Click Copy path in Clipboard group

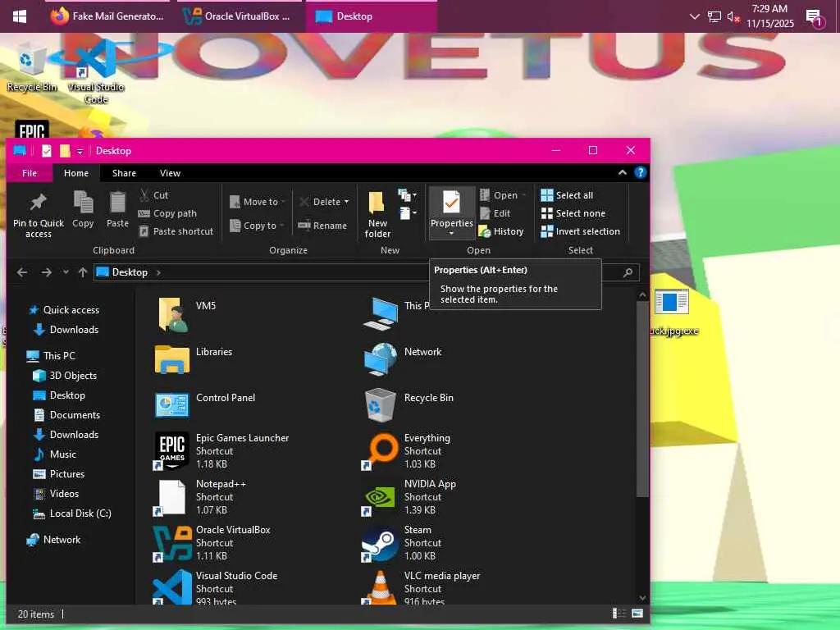click(x=167, y=213)
